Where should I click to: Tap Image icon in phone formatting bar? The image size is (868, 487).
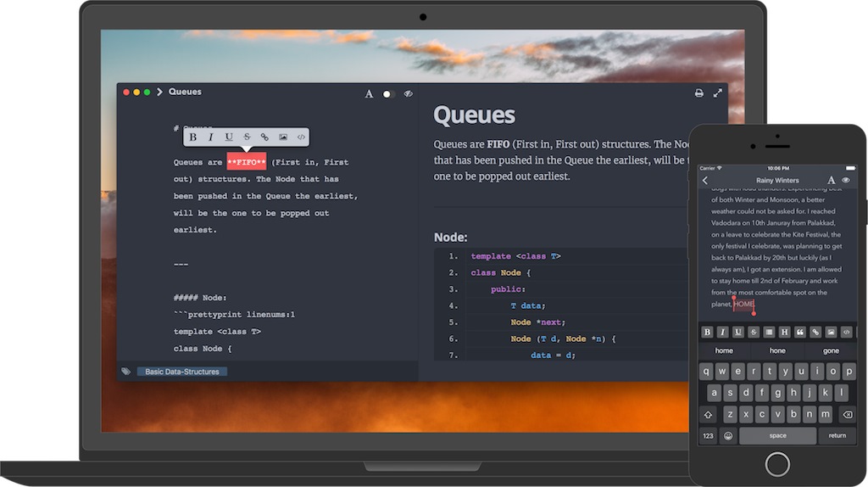[x=831, y=332]
